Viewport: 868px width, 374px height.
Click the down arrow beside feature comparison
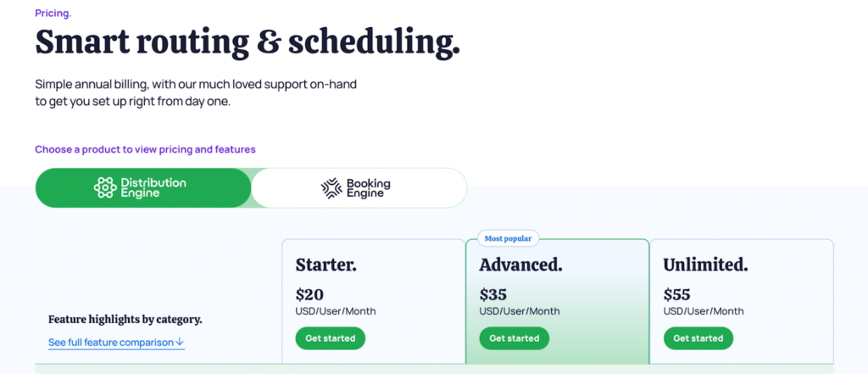coord(180,343)
